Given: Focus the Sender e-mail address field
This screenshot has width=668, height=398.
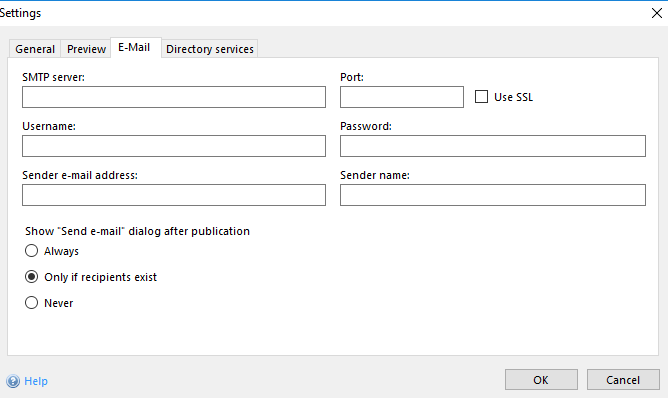Looking at the screenshot, I should [x=174, y=195].
